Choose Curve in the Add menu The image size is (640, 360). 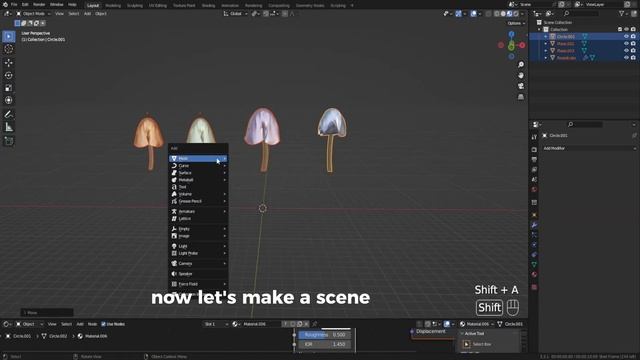pos(198,166)
